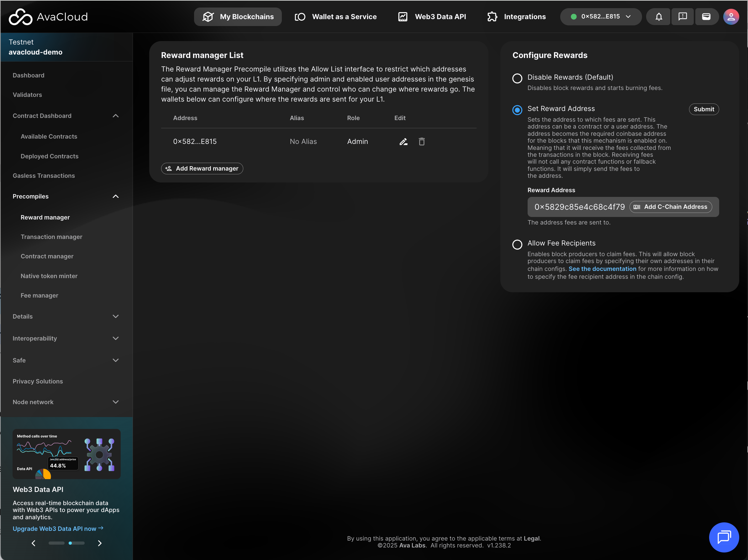Screen dimensions: 748x560
Task: Click the Add Reward manager button
Action: [202, 168]
